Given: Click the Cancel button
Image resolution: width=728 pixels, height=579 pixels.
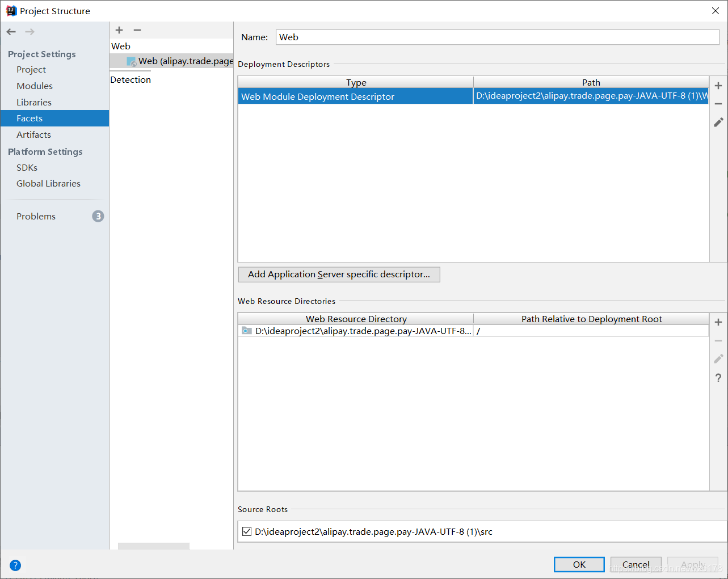Looking at the screenshot, I should (636, 564).
